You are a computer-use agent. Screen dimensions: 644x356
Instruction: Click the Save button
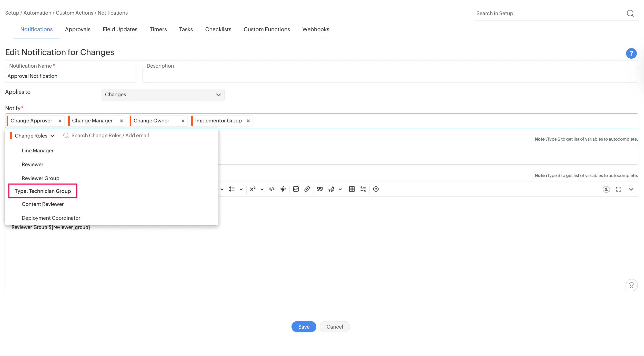pos(304,327)
